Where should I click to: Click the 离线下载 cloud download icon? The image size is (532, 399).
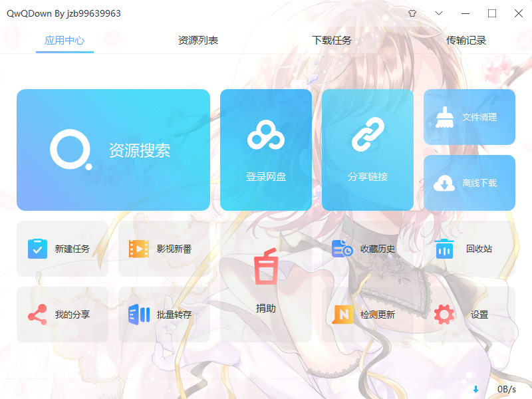pos(444,184)
